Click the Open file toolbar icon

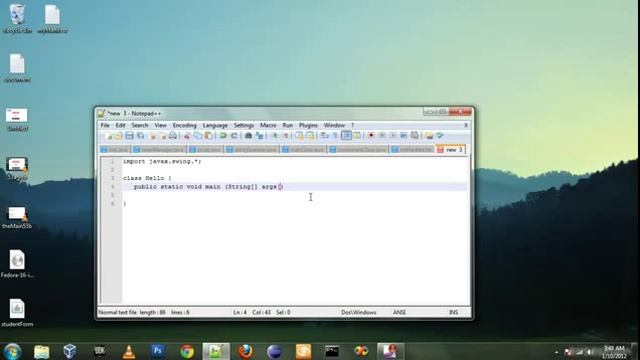coord(118,136)
